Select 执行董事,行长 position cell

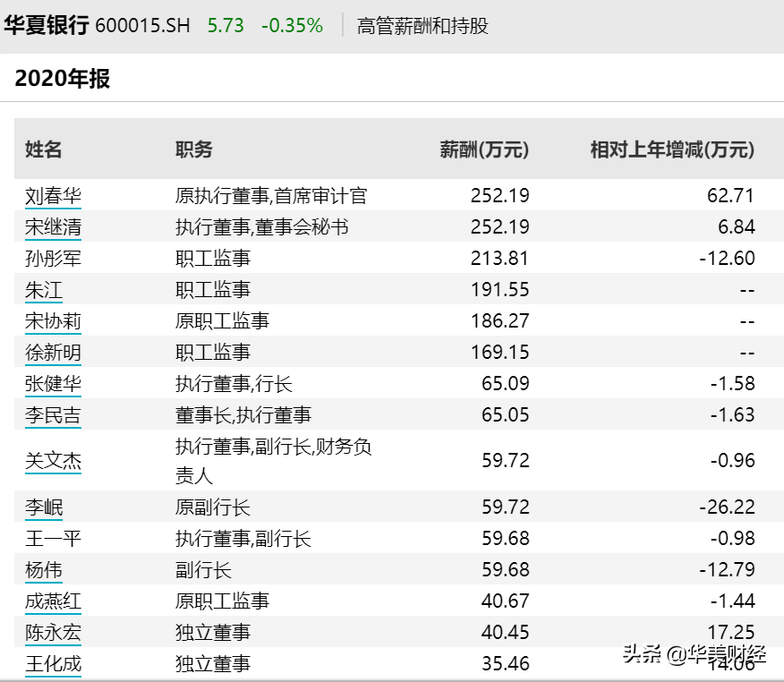tap(234, 384)
